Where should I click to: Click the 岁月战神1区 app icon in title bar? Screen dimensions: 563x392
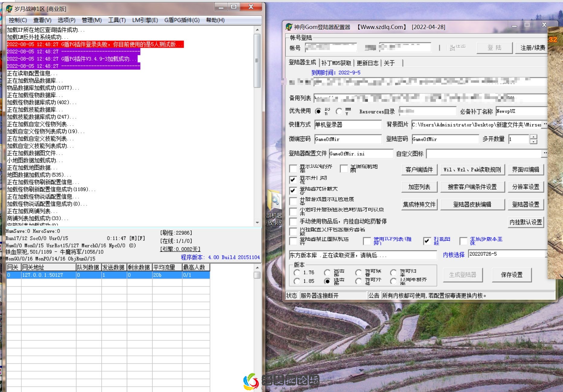click(x=9, y=8)
